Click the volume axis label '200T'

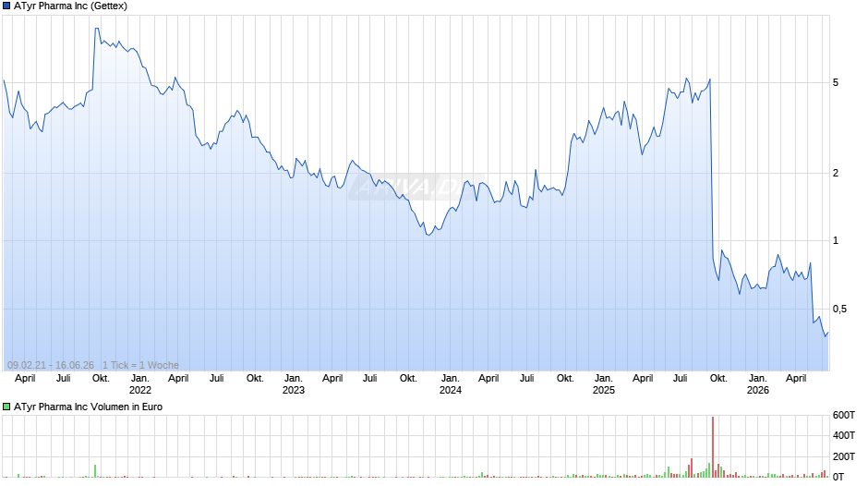pyautogui.click(x=844, y=456)
